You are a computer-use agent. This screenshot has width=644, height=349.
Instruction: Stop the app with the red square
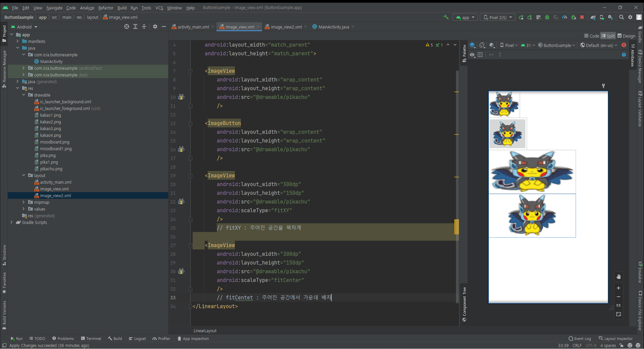(x=582, y=17)
